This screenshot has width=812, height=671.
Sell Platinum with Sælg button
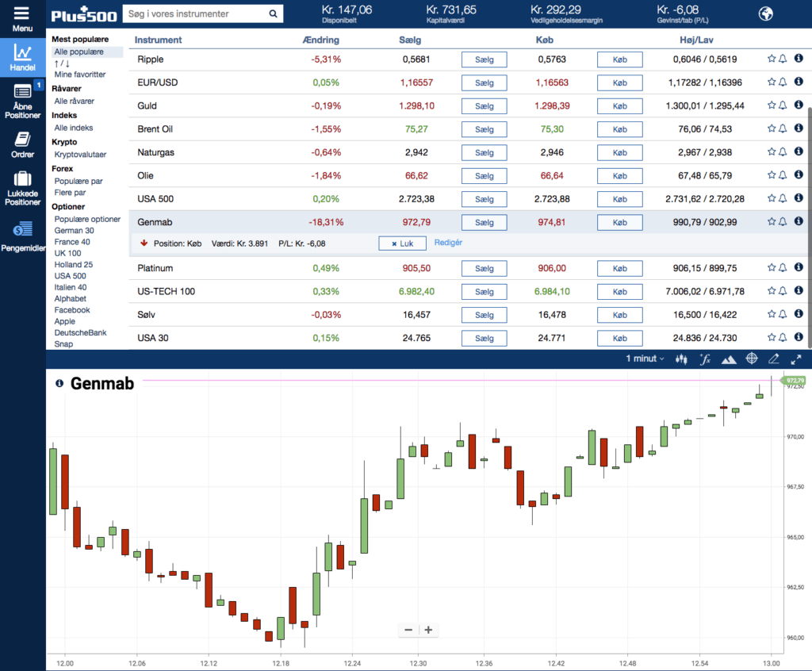(x=485, y=268)
